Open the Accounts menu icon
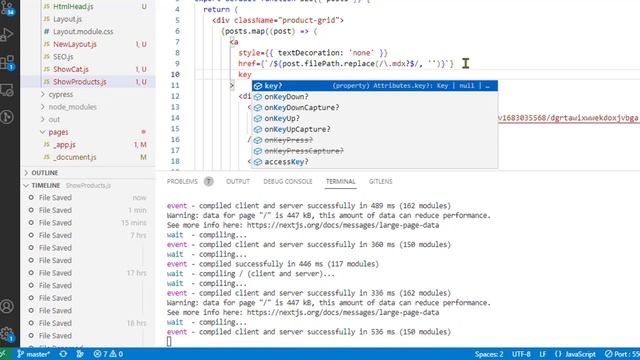The height and width of the screenshot is (360, 640). point(7,306)
